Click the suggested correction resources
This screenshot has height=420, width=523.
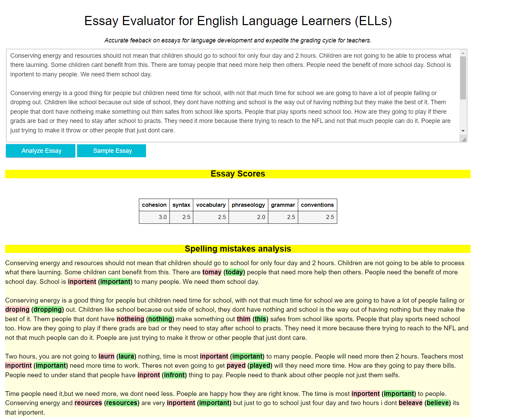(122, 403)
